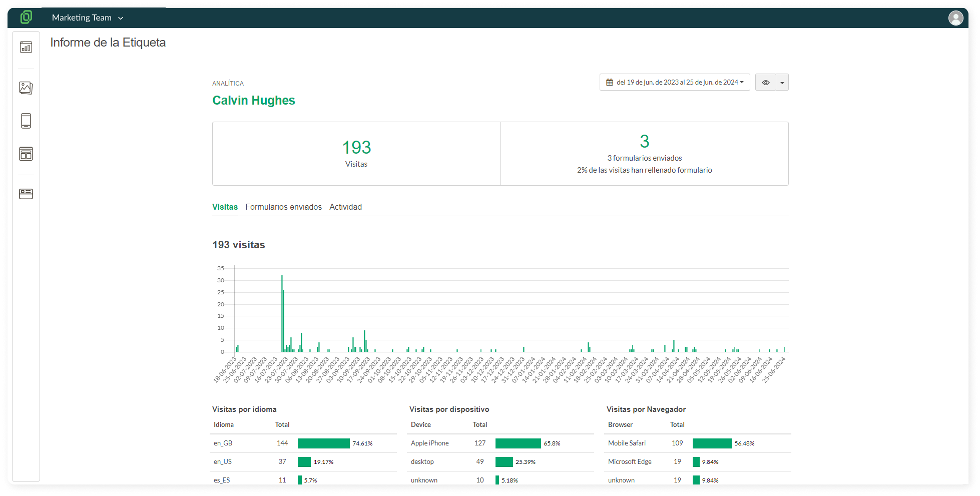Open the card form sidebar icon
The height and width of the screenshot is (496, 980).
(x=26, y=194)
